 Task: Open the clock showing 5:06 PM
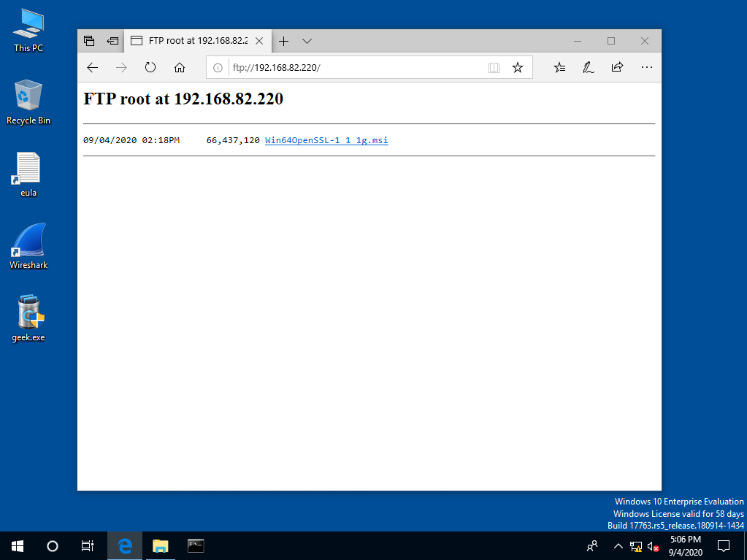[686, 545]
